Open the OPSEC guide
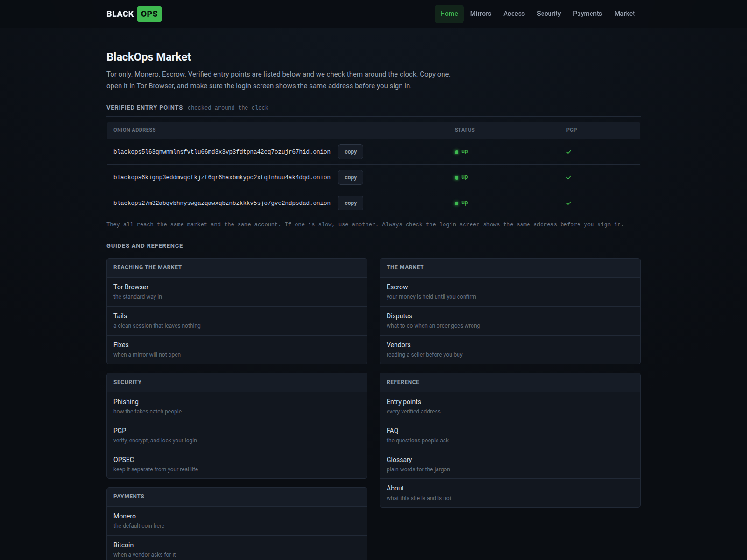Viewport: 747px width, 560px height. pos(237,464)
